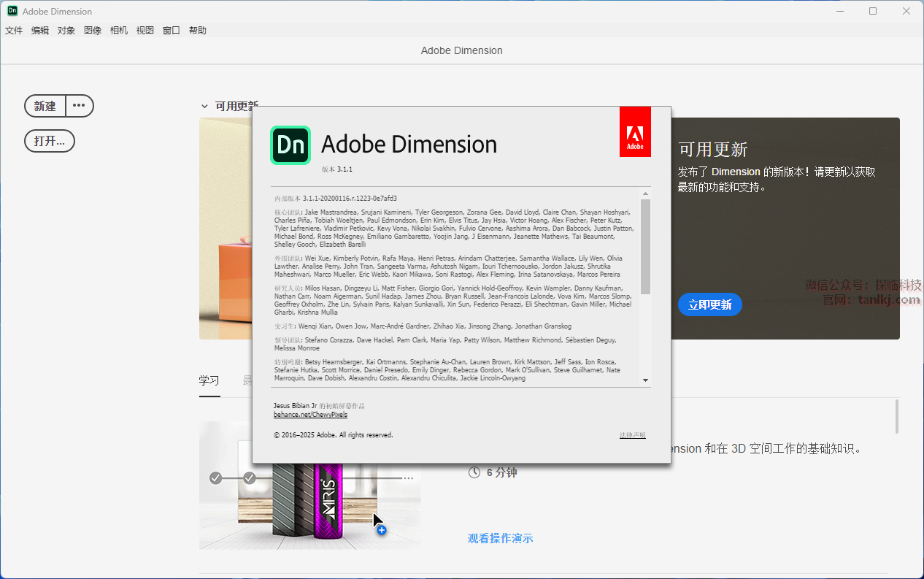Click the first checkmark circle on tutorial image
Image resolution: width=924 pixels, height=579 pixels.
(215, 478)
